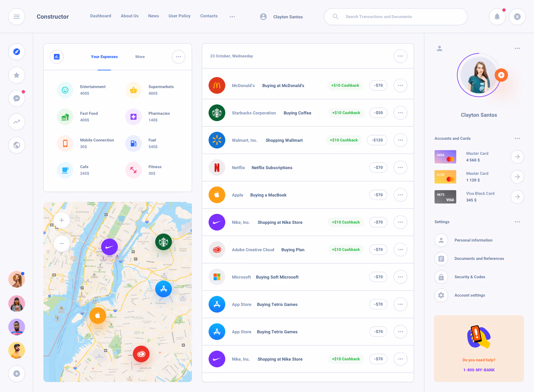Open options for the Netflix transaction
This screenshot has width=534, height=392.
[x=400, y=167]
